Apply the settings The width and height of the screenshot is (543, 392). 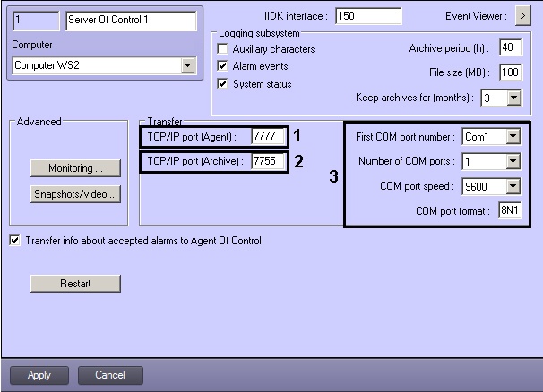39,375
